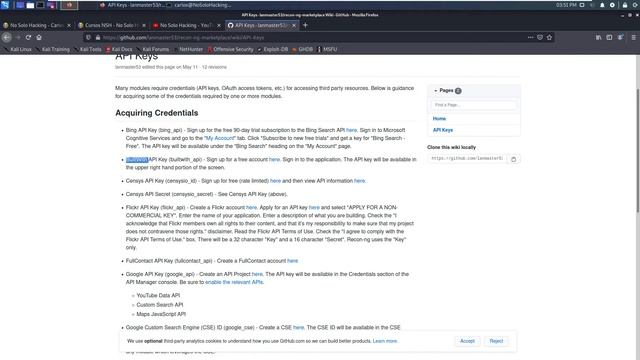Viewport: 640px width, 360px height.
Task: Open the Kali Docs bookmark
Action: coord(119,49)
